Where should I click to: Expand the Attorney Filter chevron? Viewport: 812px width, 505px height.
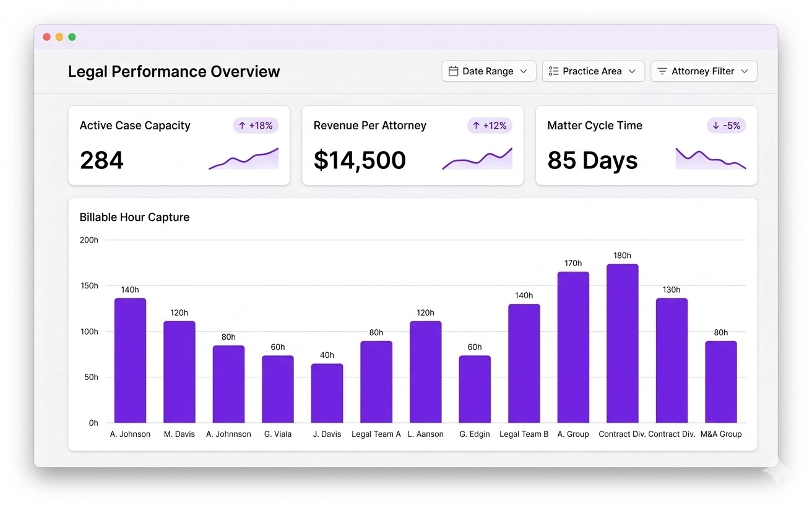pos(745,71)
